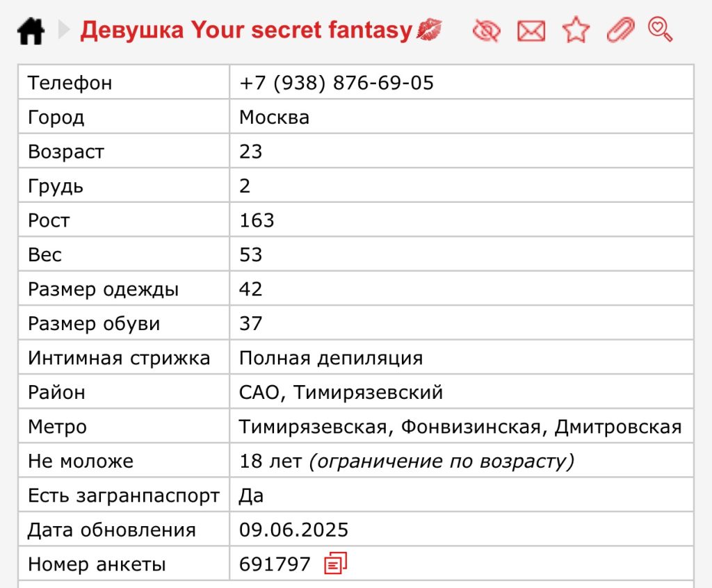Click the metro stations value cell
This screenshot has height=588, width=712.
point(460,427)
